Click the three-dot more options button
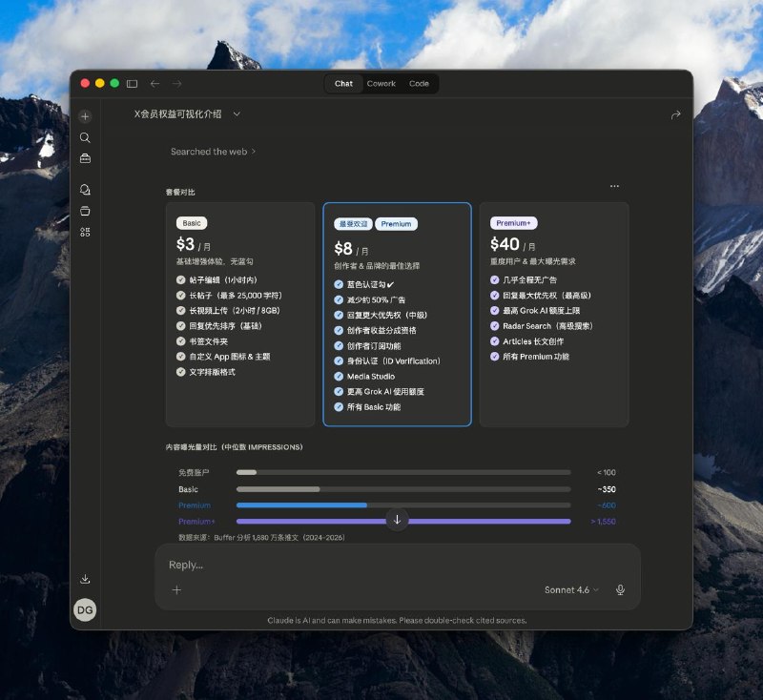 pyautogui.click(x=614, y=186)
